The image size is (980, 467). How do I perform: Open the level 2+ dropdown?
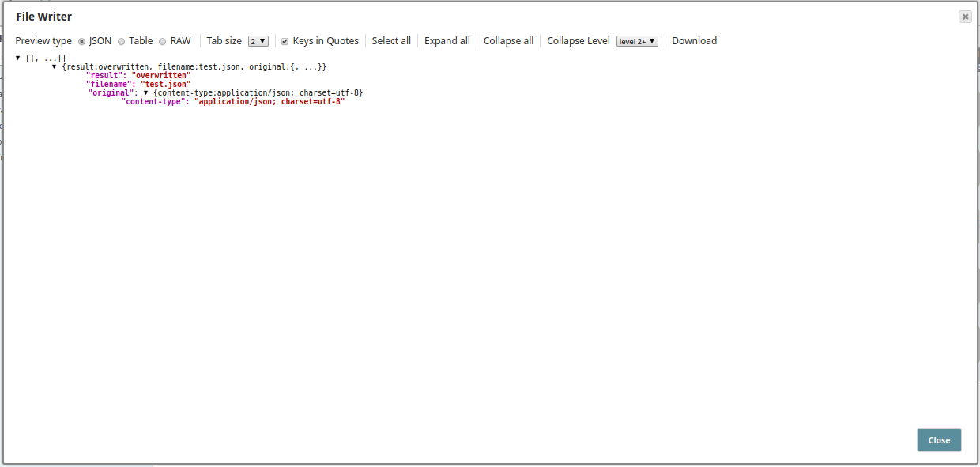pyautogui.click(x=637, y=40)
